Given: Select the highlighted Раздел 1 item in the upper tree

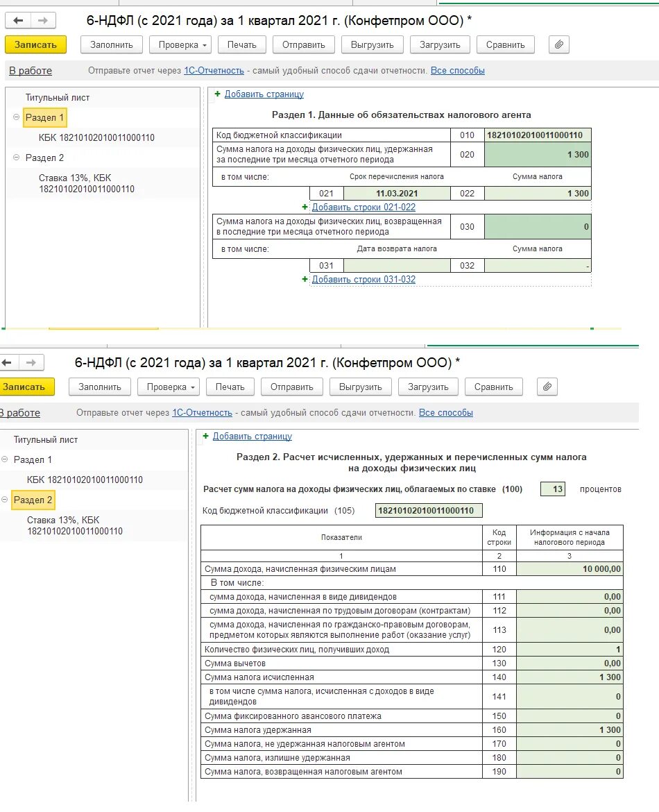Looking at the screenshot, I should [x=45, y=117].
